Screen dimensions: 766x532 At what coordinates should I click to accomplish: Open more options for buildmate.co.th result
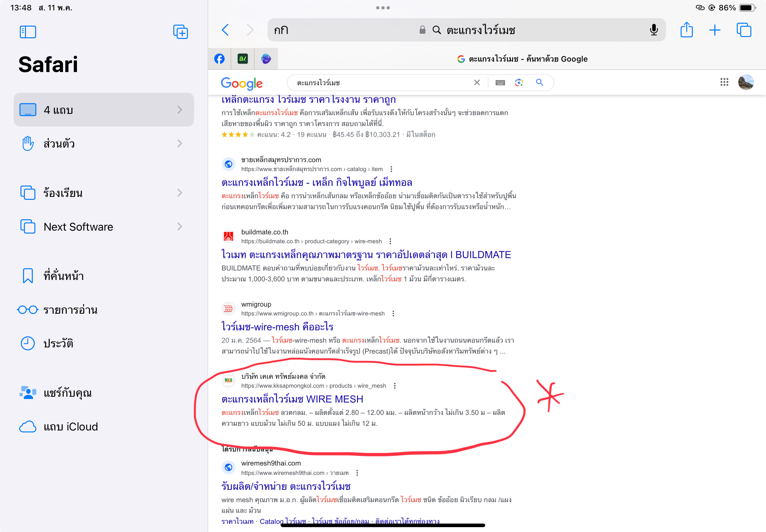tap(390, 241)
